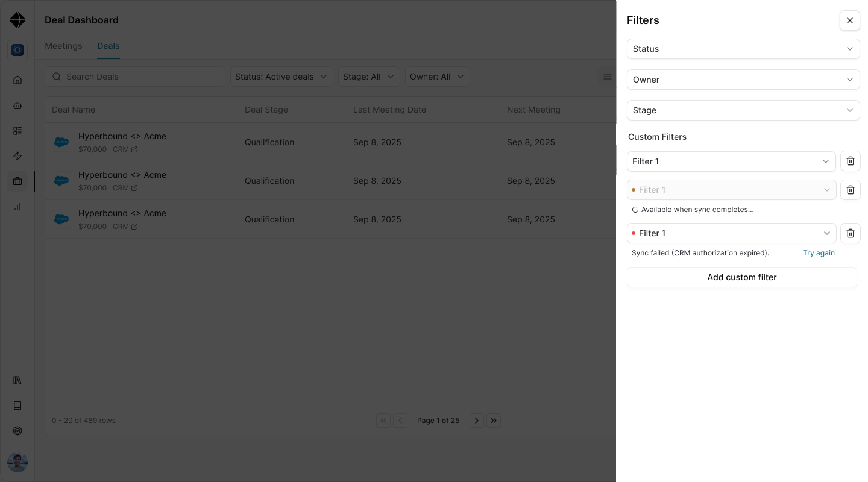868x482 pixels.
Task: Expand the Status filter dropdown
Action: 743,49
